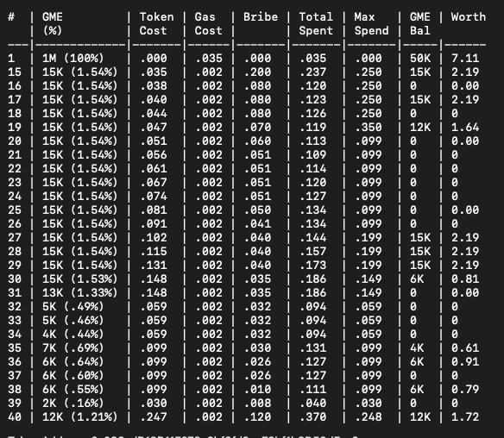504x438 pixels.
Task: Select the '50K' GME Bal value
Action: [419, 58]
